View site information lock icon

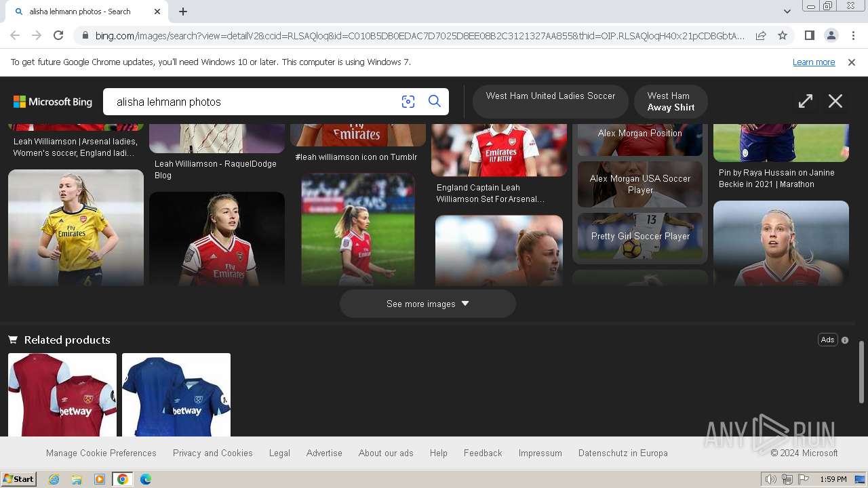[85, 36]
